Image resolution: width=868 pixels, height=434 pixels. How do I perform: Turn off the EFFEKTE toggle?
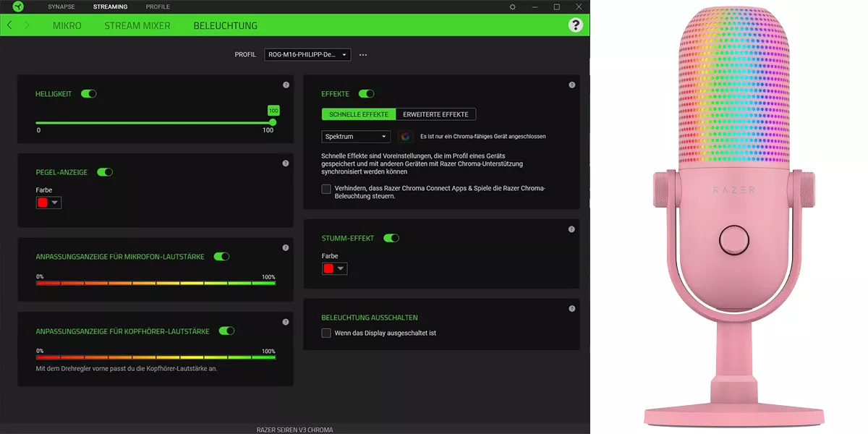367,93
